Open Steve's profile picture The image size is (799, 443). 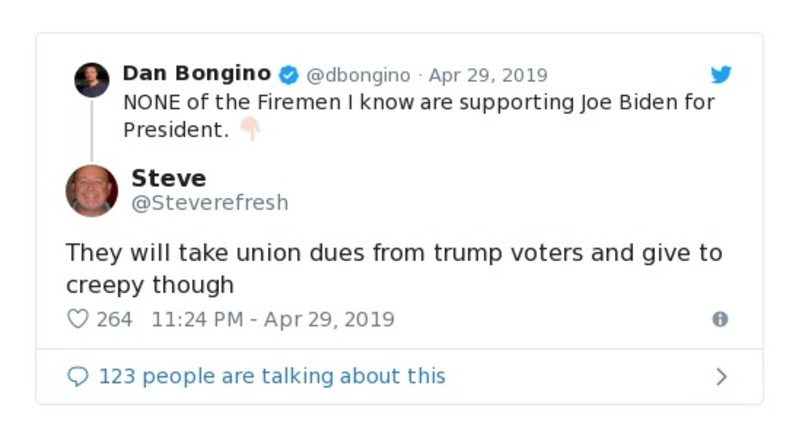coord(92,190)
